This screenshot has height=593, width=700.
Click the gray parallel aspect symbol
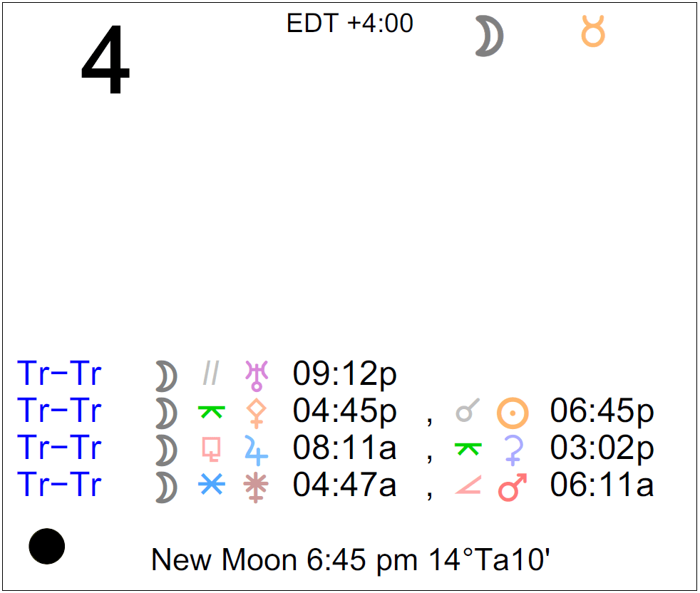[211, 373]
